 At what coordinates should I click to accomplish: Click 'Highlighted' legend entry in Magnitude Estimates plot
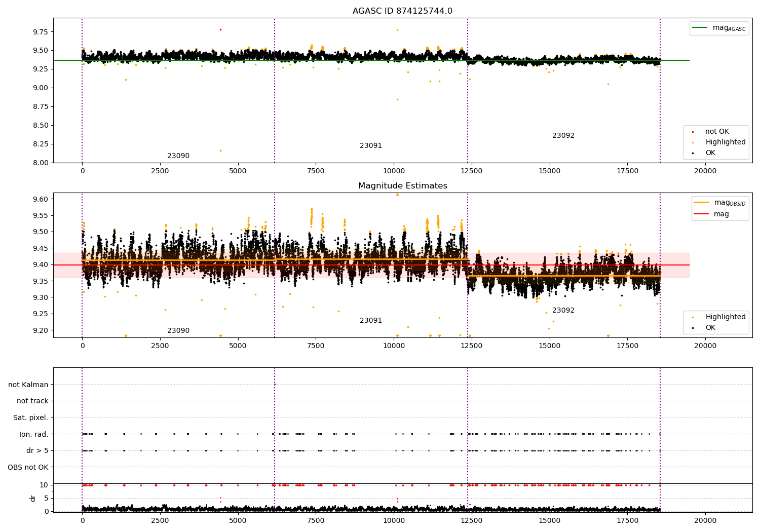(726, 317)
